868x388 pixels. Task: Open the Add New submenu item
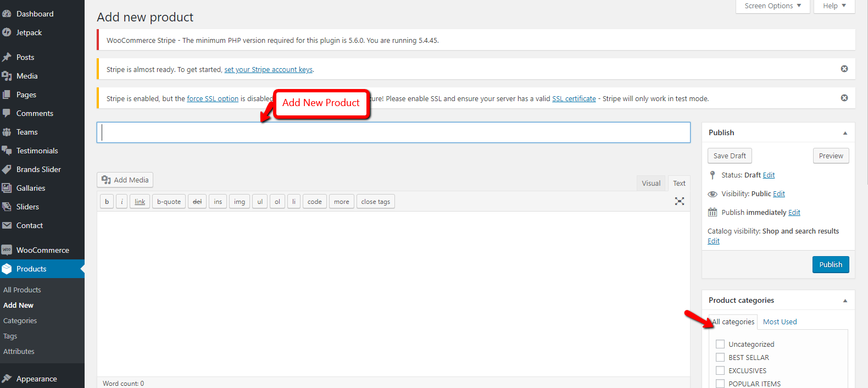coord(18,305)
